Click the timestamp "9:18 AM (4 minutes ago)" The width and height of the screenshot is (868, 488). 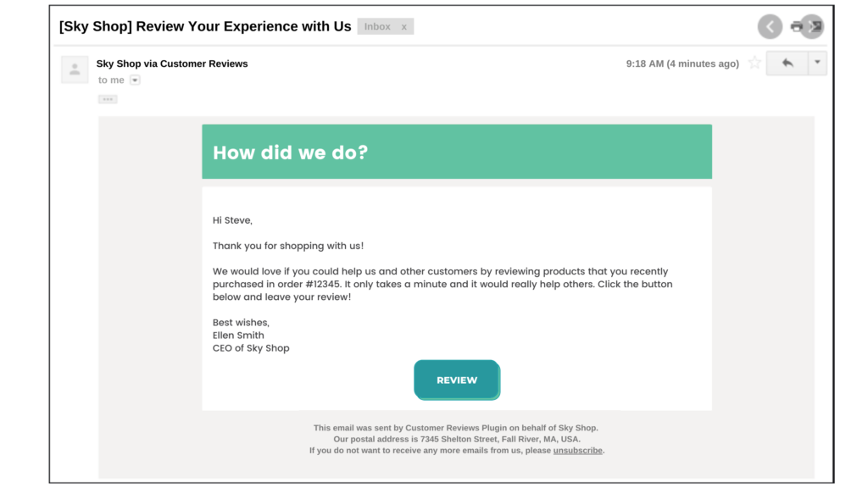[682, 63]
